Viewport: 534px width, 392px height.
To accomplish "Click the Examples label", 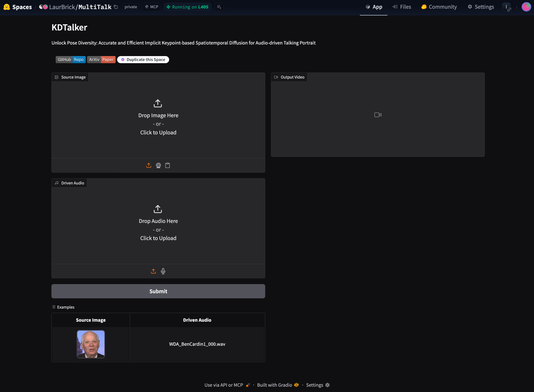I will click(x=63, y=307).
